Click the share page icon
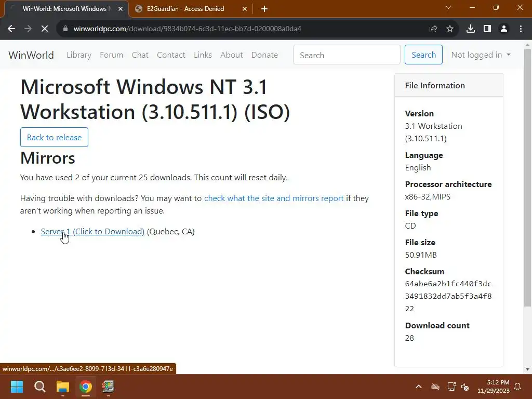 (x=433, y=29)
